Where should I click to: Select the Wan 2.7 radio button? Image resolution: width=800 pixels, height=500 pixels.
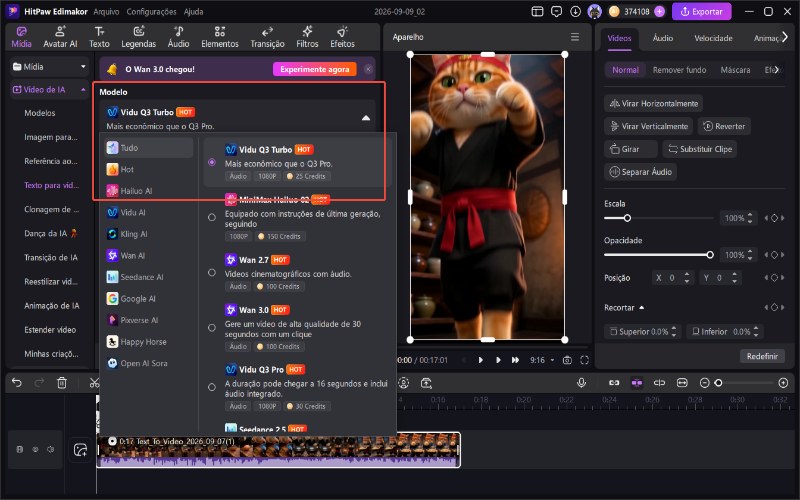[x=212, y=272]
